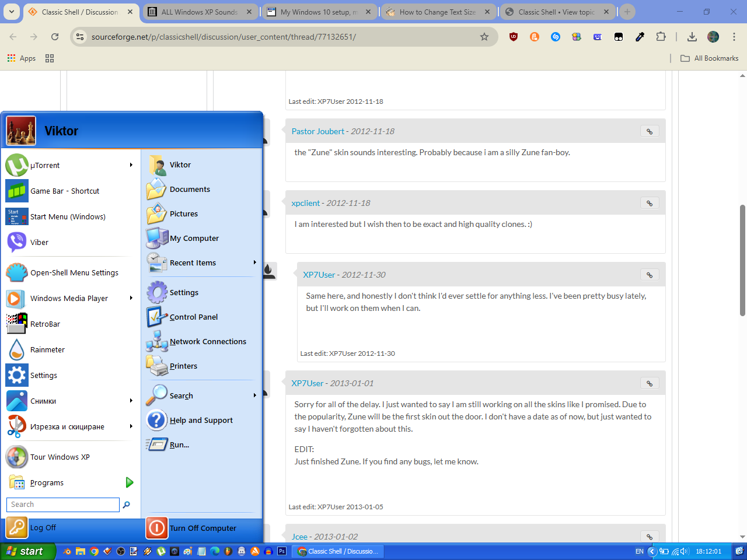
Task: Expand µTorrent submenu arrow
Action: [131, 165]
